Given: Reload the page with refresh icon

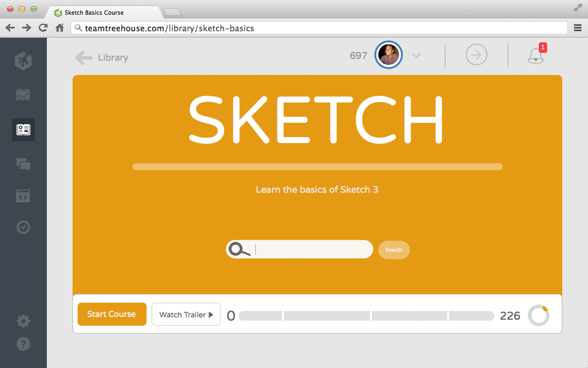Looking at the screenshot, I should 43,28.
